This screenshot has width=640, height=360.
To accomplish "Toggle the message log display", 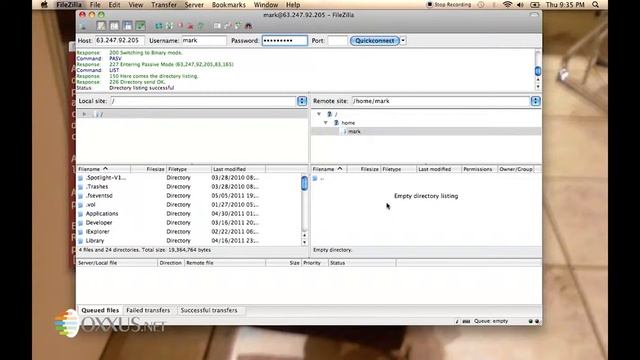I will pyautogui.click(x=101, y=26).
